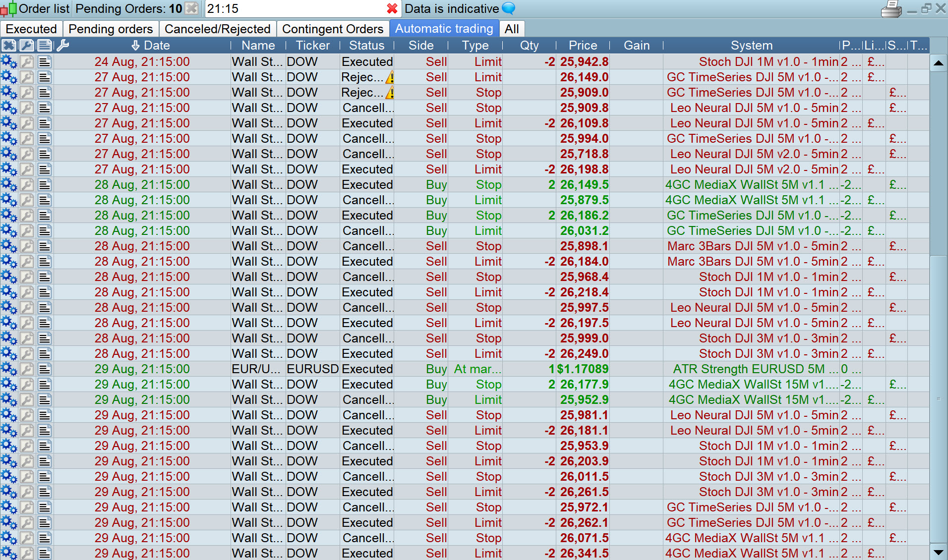Sort by the Status column header
948x560 pixels.
[x=367, y=46]
